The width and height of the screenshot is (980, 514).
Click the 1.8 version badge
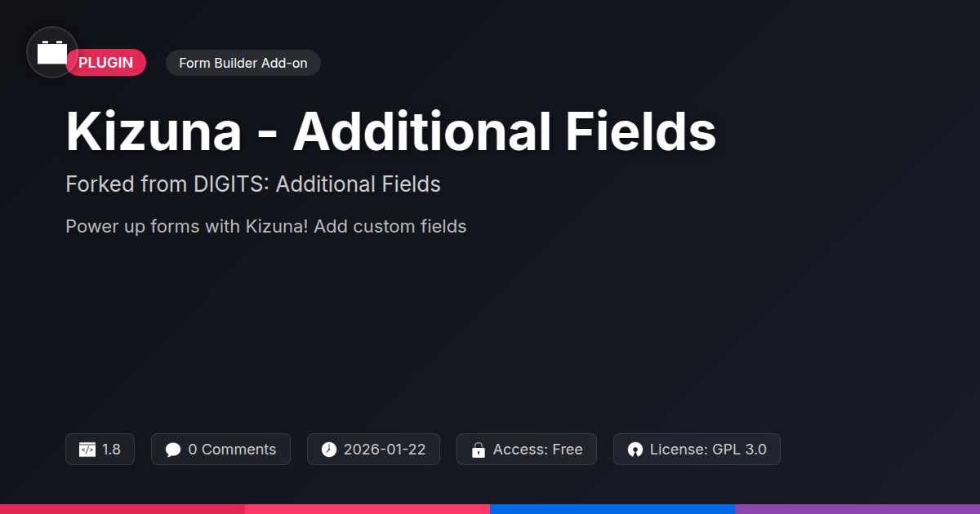click(100, 450)
